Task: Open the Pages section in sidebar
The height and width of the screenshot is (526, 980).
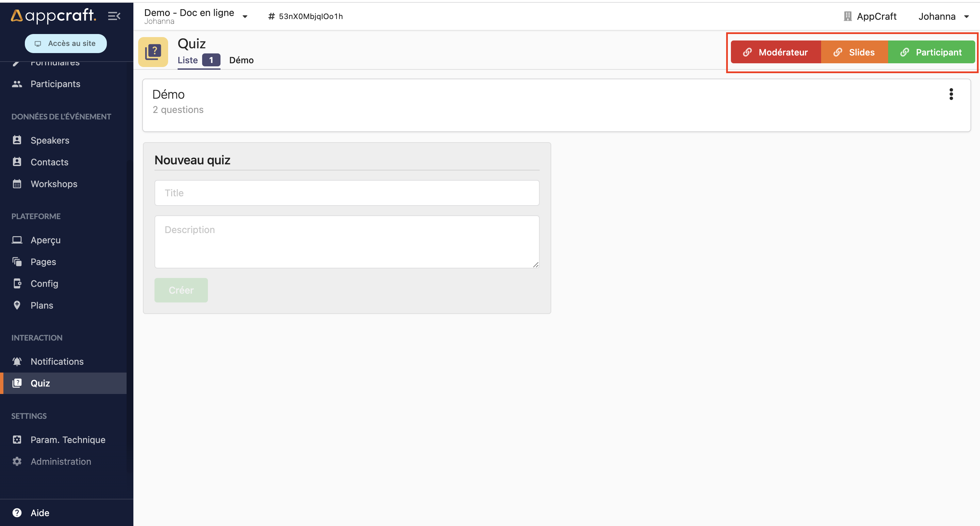Action: point(44,262)
